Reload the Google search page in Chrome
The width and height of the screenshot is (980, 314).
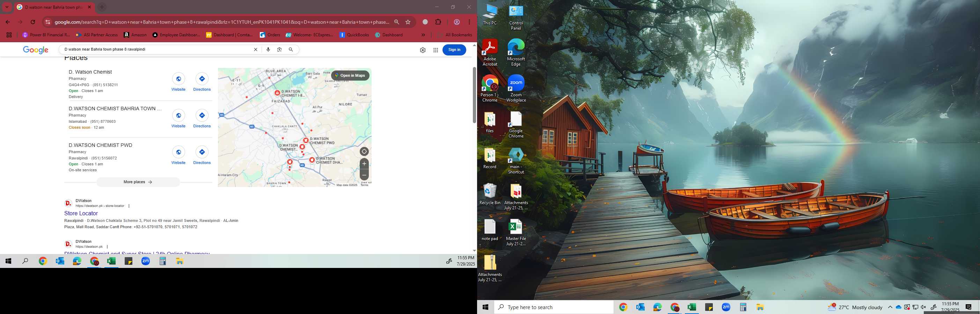tap(33, 22)
